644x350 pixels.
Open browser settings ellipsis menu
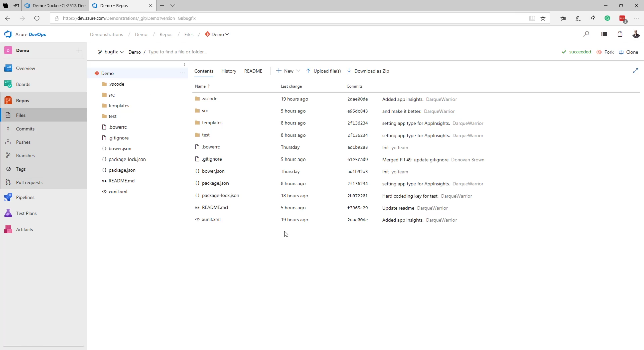[x=637, y=18]
